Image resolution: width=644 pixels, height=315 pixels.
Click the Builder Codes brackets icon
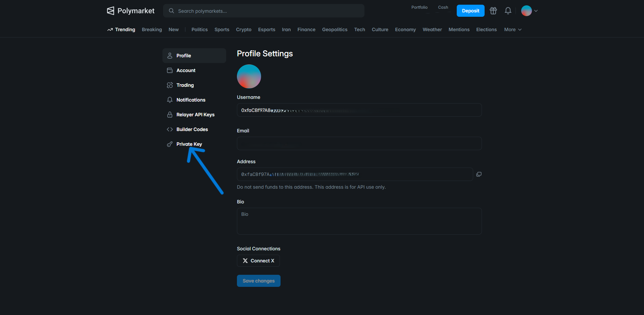point(170,129)
